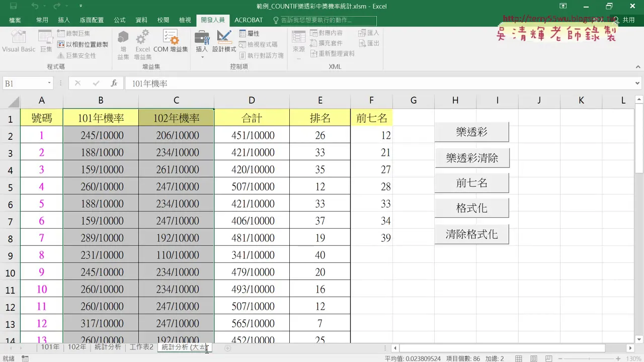Select cell 合計 in D1
Image resolution: width=644 pixels, height=362 pixels.
pos(252,118)
